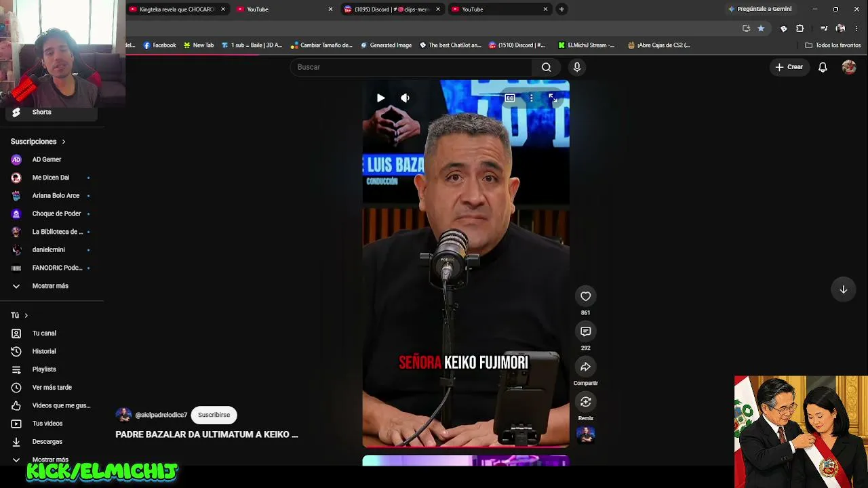The width and height of the screenshot is (868, 488).
Task: Open the FANODRIC Podc... channel
Action: 52,268
